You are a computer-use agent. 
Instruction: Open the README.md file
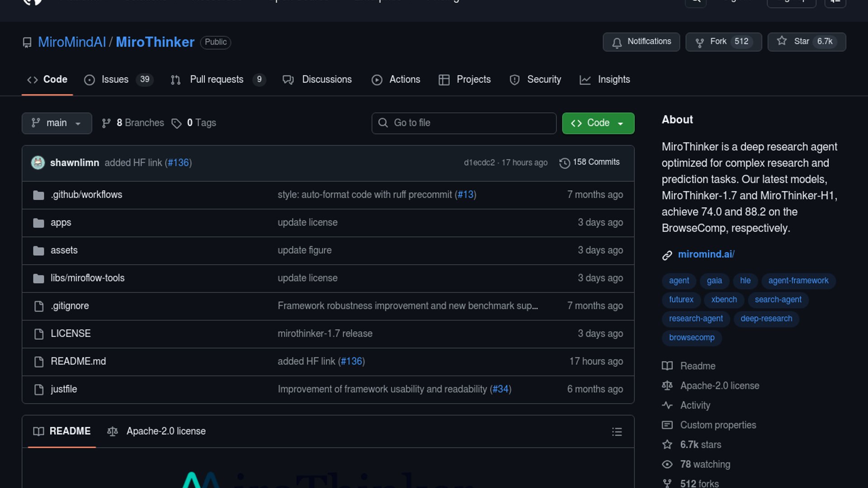coord(78,361)
